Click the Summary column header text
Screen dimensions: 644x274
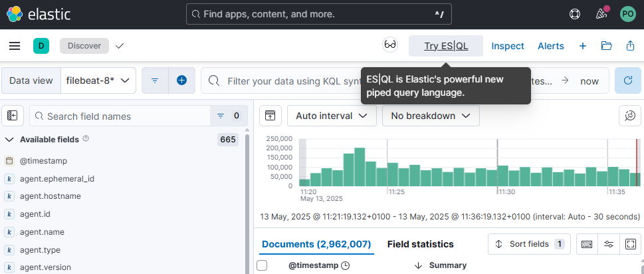coord(448,265)
